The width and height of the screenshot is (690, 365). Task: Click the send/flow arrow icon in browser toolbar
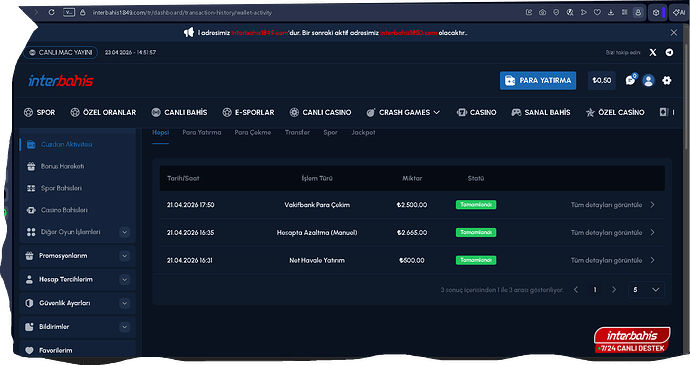click(x=584, y=12)
